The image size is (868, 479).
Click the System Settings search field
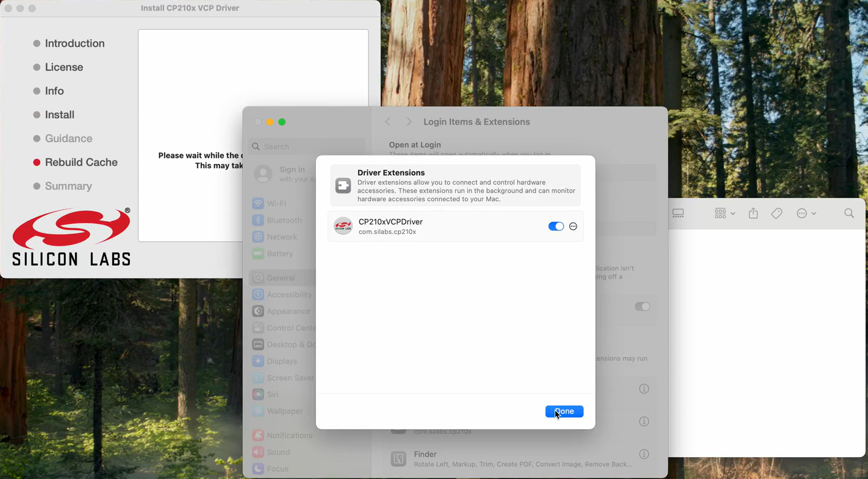307,146
